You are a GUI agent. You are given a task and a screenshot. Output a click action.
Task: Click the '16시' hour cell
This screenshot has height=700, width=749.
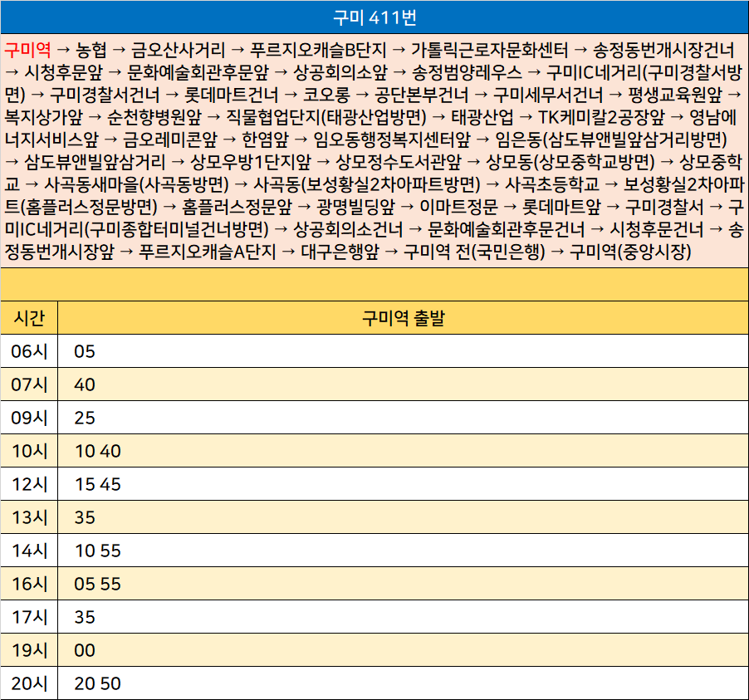point(29,584)
